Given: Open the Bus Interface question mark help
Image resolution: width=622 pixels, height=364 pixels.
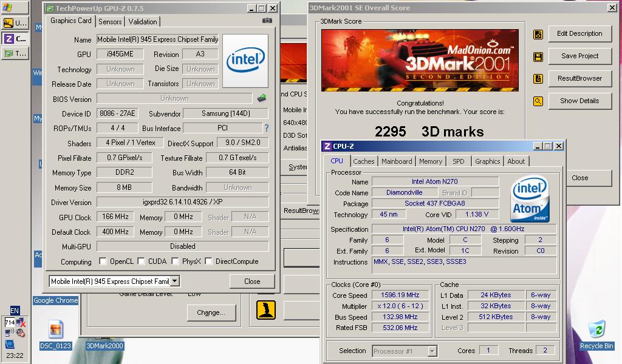Looking at the screenshot, I should (267, 128).
